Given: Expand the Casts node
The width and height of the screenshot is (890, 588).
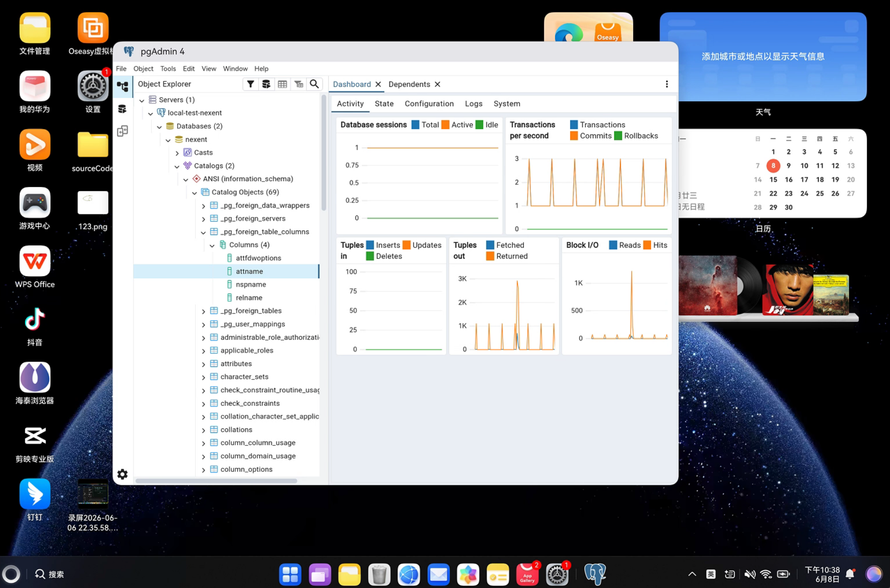Looking at the screenshot, I should (177, 153).
